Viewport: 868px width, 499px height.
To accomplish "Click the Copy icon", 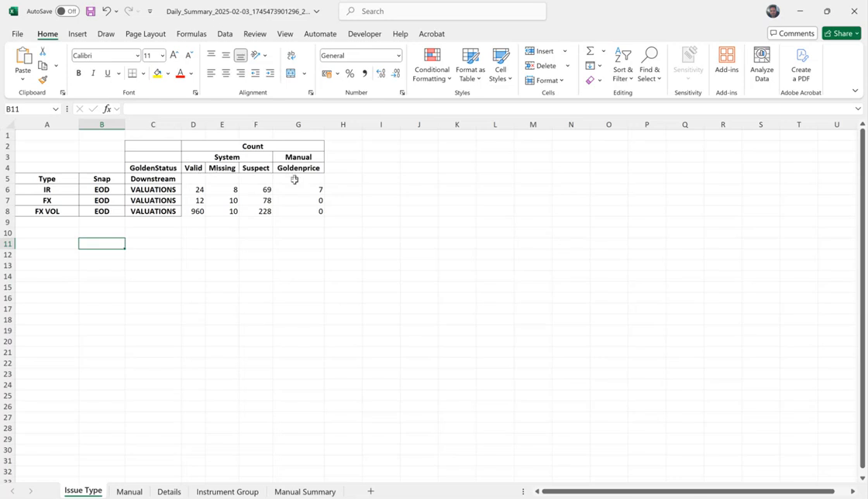I will [x=43, y=66].
